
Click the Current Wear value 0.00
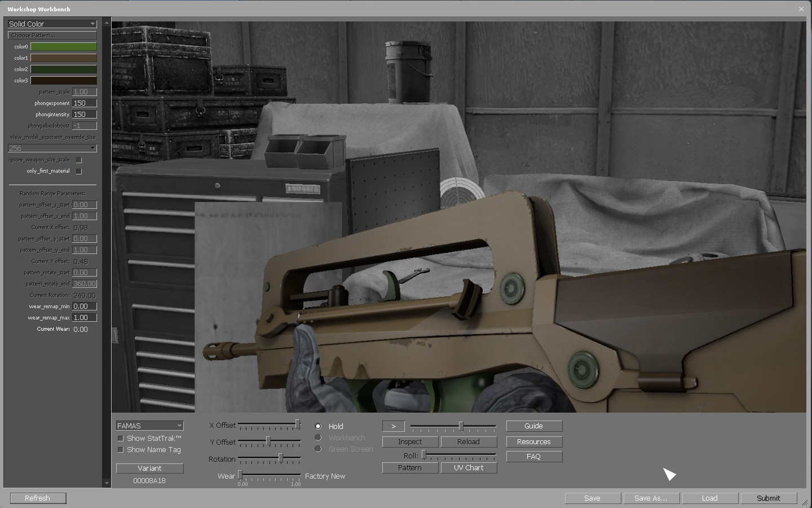click(81, 329)
